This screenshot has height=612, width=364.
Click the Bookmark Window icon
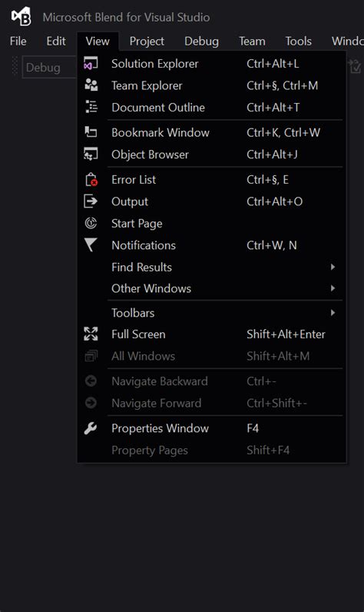click(91, 132)
